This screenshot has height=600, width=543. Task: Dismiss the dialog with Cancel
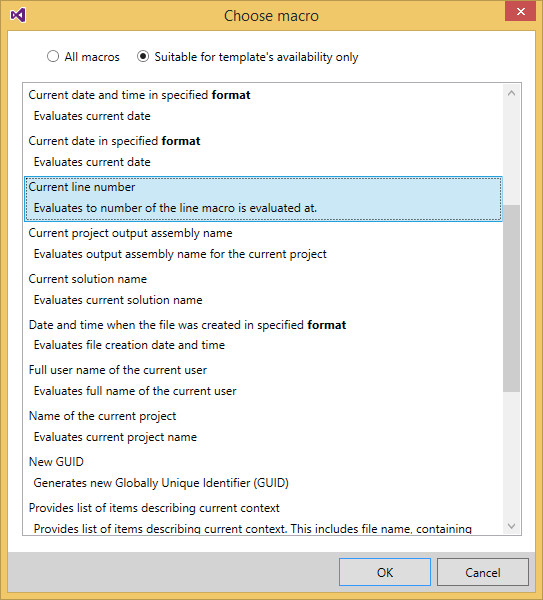[x=483, y=572]
